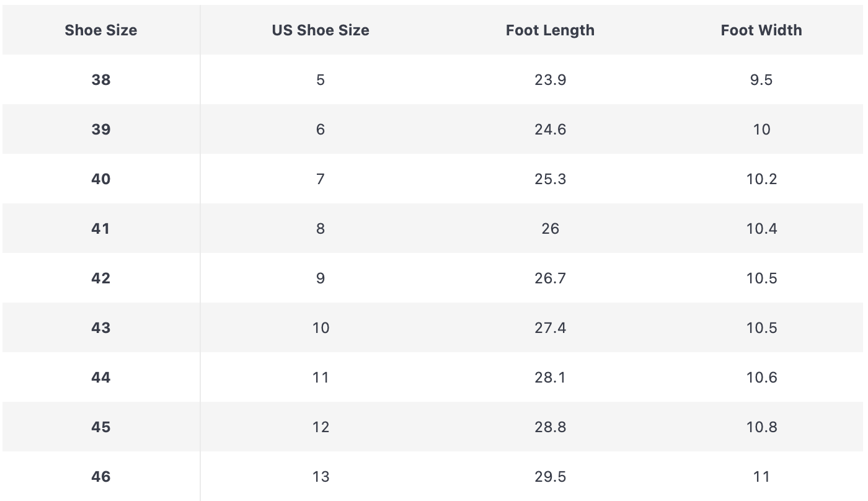Select foot length value 27.4
Image resolution: width=868 pixels, height=501 pixels.
[550, 327]
